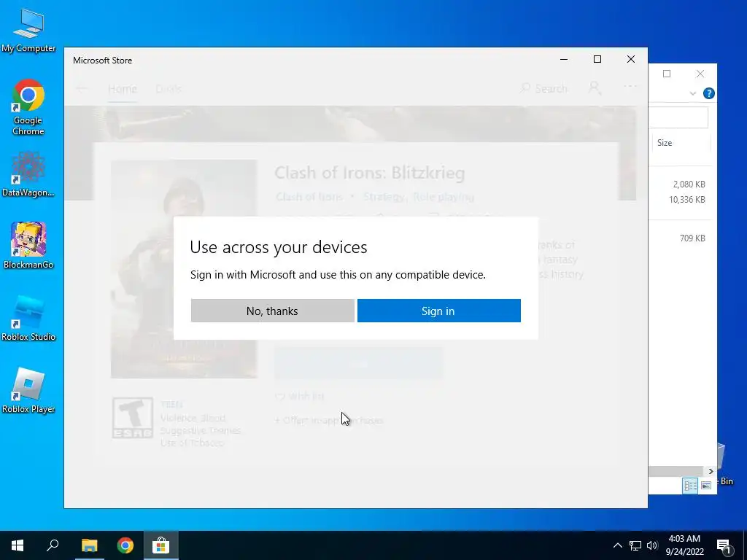The width and height of the screenshot is (747, 560).
Task: Click Explorer search box
Action: click(x=678, y=117)
